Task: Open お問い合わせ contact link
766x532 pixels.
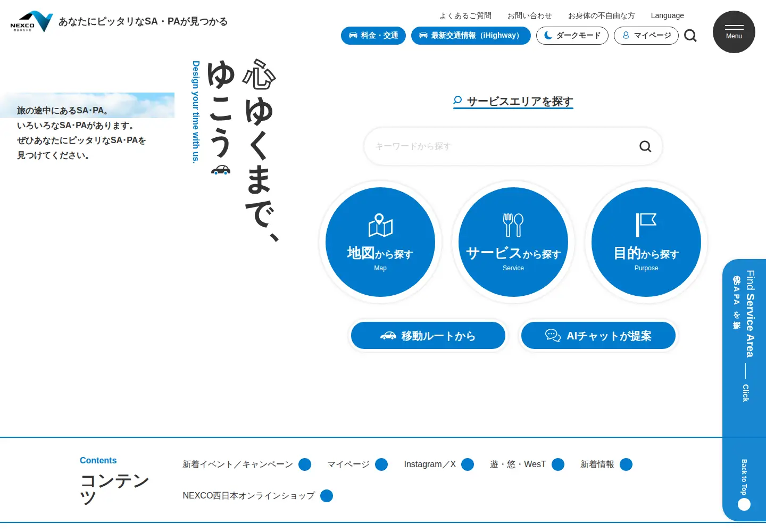Action: [x=530, y=15]
